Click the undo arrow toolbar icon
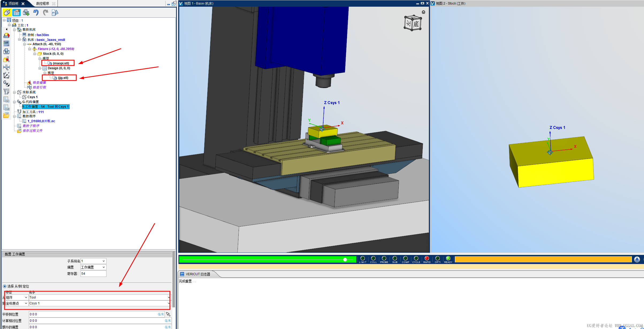 [x=36, y=12]
